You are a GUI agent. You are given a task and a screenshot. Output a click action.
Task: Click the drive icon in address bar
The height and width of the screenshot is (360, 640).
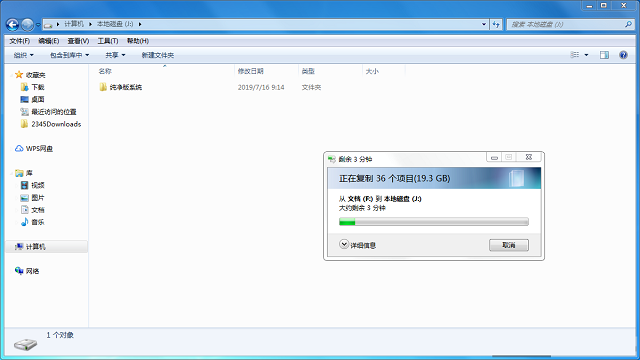pyautogui.click(x=48, y=24)
